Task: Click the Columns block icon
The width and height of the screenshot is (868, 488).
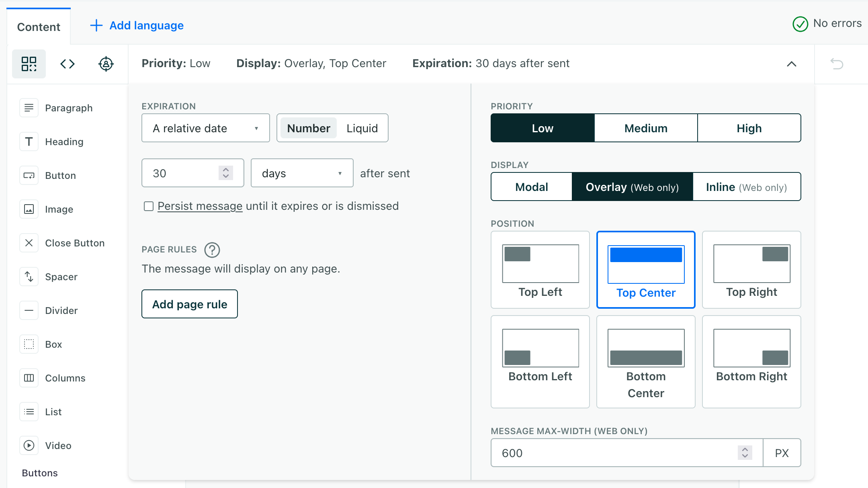Action: point(29,378)
